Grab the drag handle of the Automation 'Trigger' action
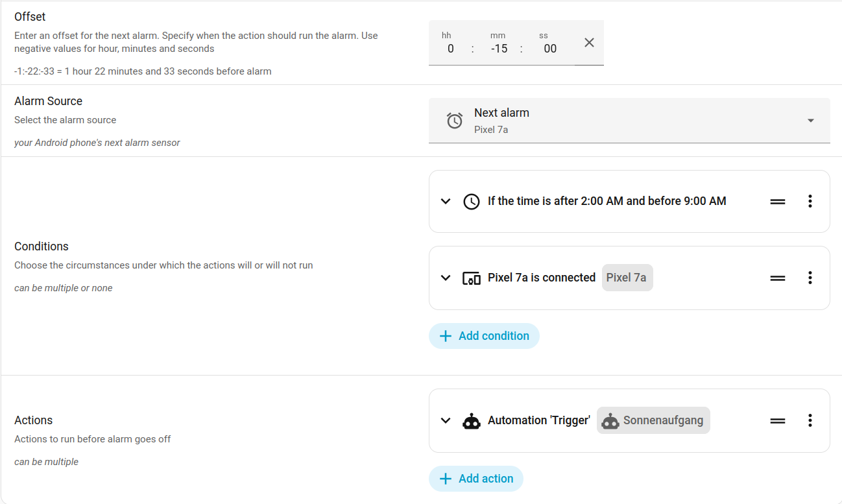 778,421
